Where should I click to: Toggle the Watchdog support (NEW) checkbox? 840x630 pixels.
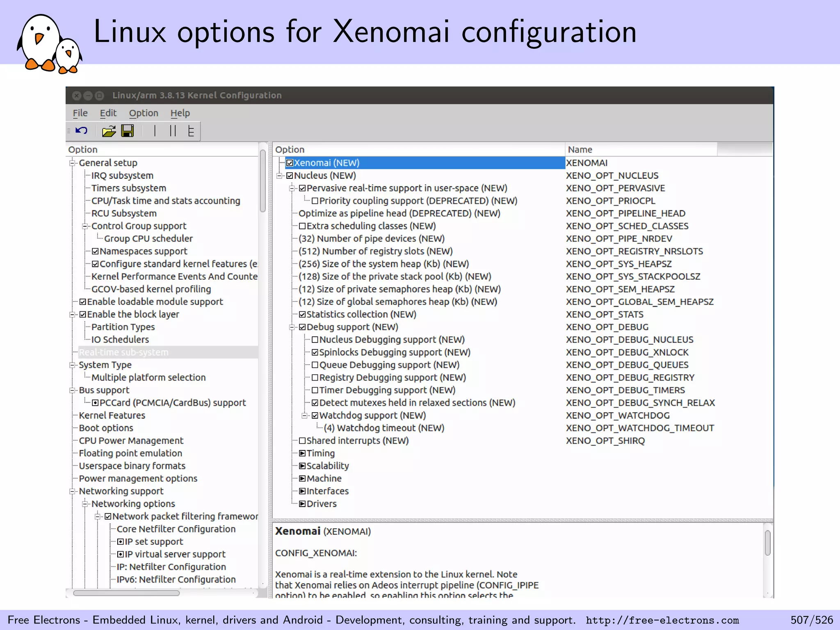click(x=315, y=415)
